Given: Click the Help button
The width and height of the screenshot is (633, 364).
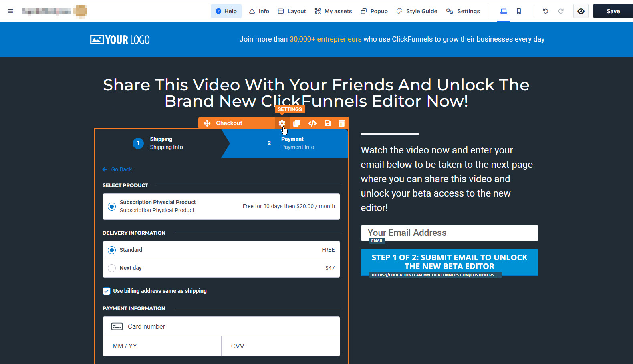Looking at the screenshot, I should (x=226, y=11).
